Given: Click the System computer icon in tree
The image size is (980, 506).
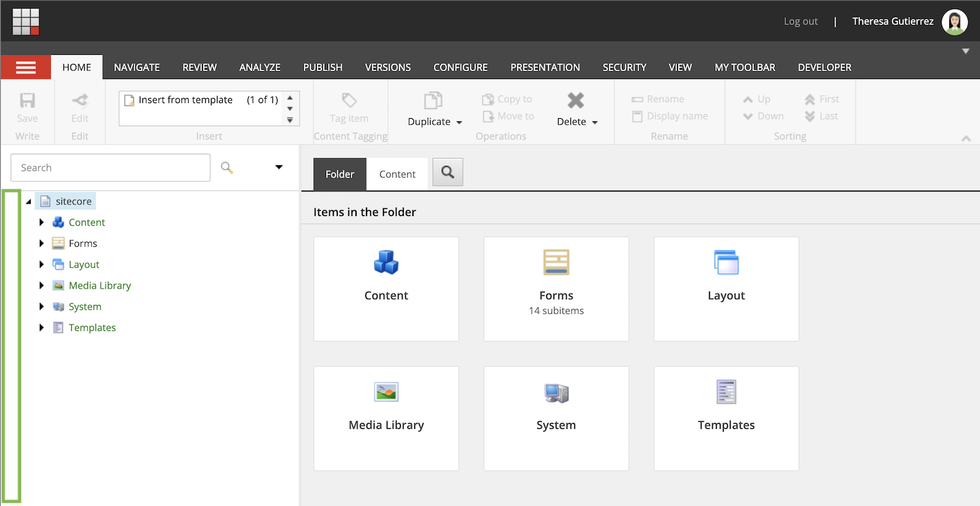Looking at the screenshot, I should [59, 306].
